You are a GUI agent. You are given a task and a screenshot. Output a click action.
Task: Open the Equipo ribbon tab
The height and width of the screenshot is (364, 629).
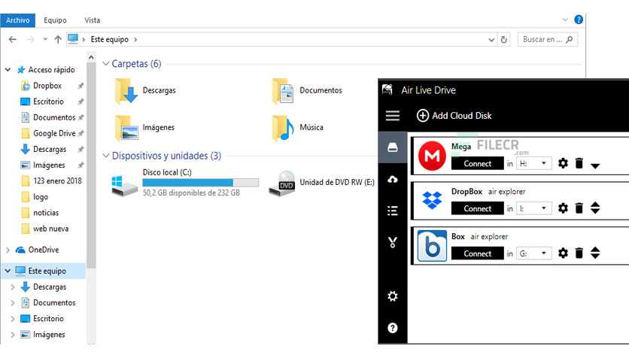(x=55, y=20)
